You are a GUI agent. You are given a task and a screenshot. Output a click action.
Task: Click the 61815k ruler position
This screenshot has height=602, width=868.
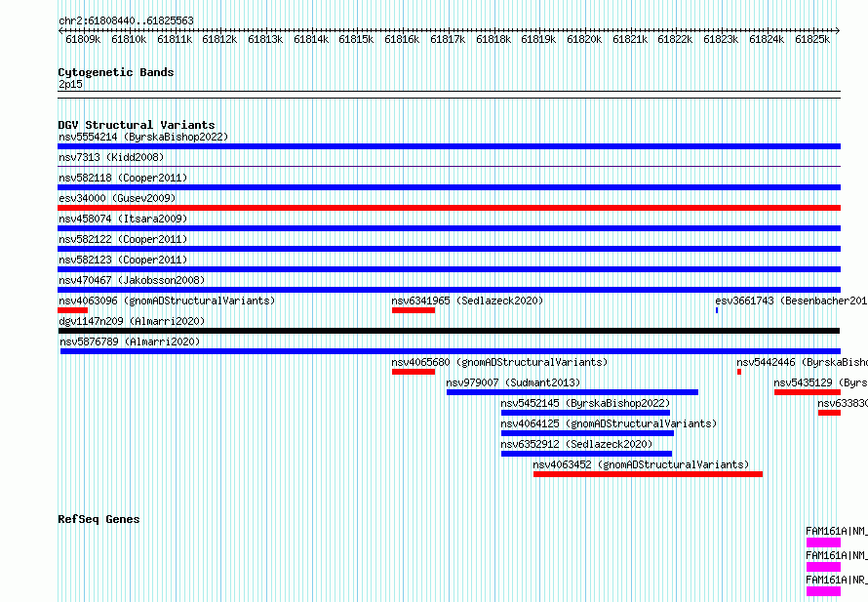tap(357, 39)
